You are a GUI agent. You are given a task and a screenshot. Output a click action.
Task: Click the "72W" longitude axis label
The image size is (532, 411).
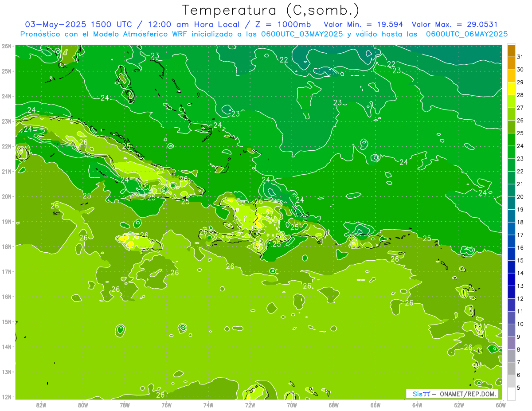pos(250,405)
